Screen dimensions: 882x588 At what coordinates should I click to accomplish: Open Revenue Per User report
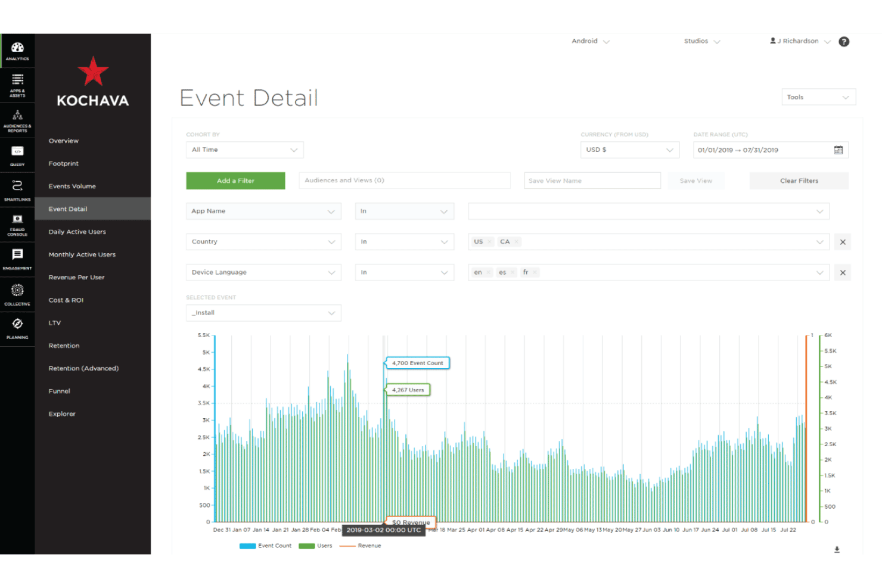click(76, 278)
